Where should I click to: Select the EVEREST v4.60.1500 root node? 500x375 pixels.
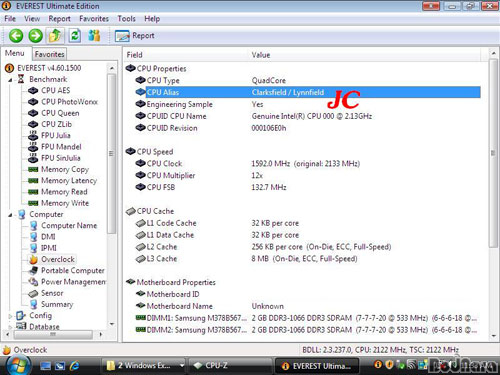pos(49,68)
